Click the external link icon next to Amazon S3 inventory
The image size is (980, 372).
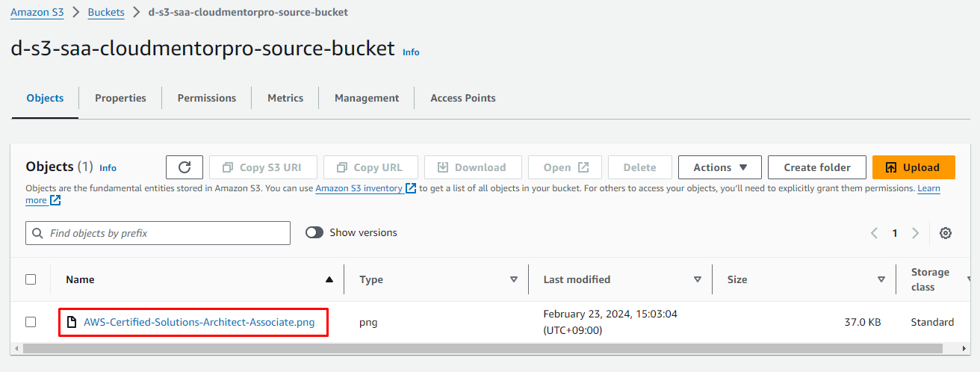pyautogui.click(x=411, y=189)
